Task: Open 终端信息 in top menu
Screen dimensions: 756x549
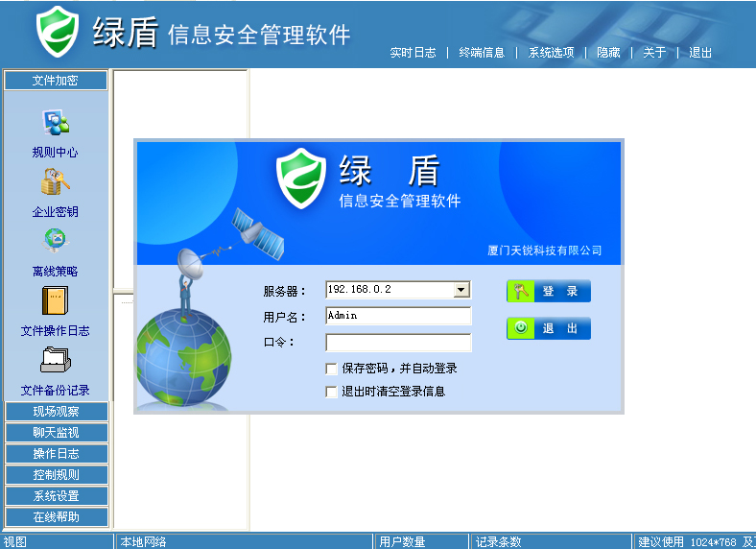Action: tap(482, 53)
